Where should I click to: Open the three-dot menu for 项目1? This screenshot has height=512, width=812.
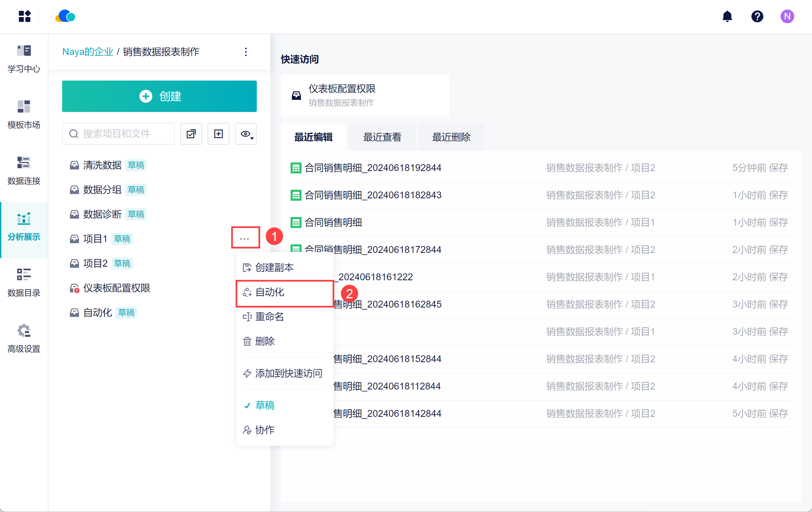(245, 238)
